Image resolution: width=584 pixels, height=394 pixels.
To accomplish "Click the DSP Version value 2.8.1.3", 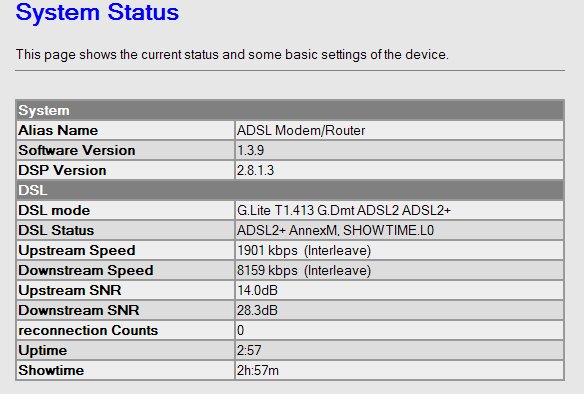I will click(x=256, y=171).
